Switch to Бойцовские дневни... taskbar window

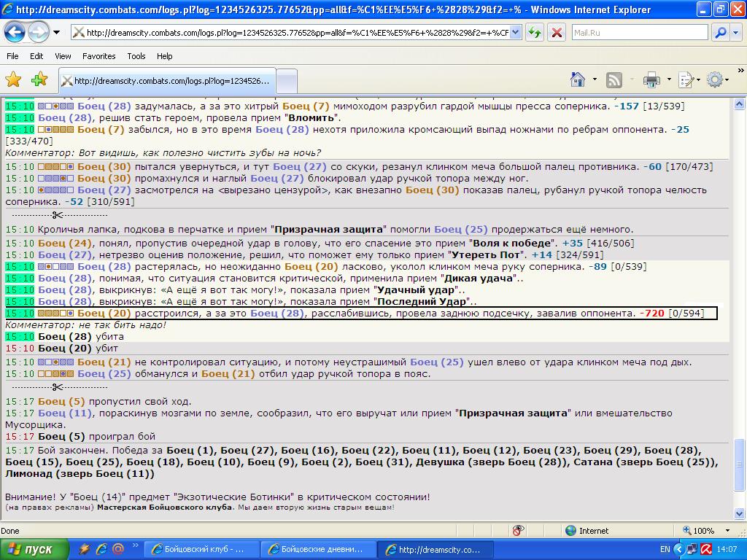tap(318, 550)
